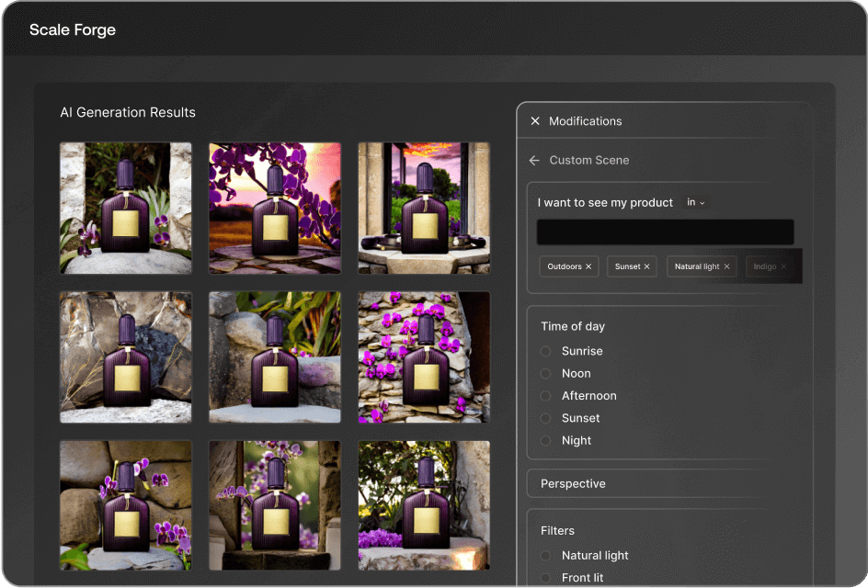868x588 pixels.
Task: Click the AI Generation Results heading
Action: (128, 112)
